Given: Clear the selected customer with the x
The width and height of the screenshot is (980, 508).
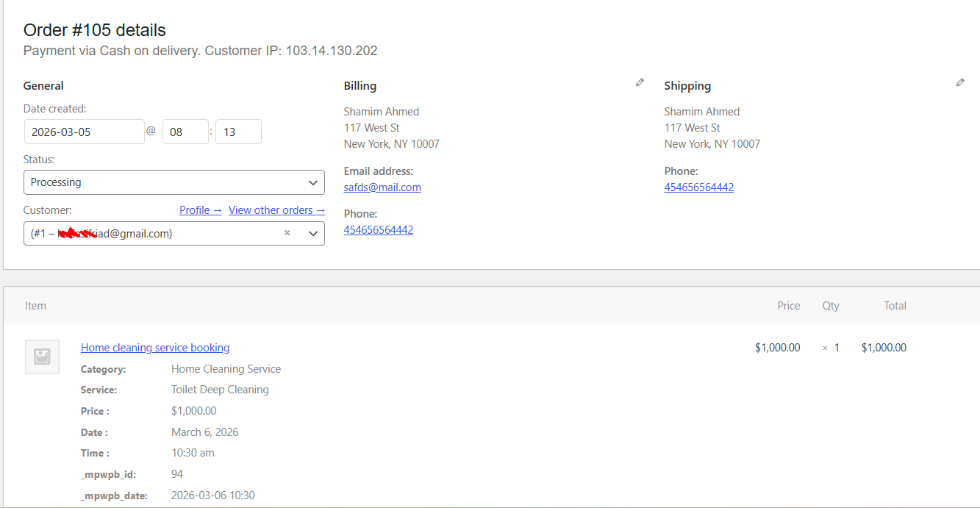Looking at the screenshot, I should coord(287,233).
